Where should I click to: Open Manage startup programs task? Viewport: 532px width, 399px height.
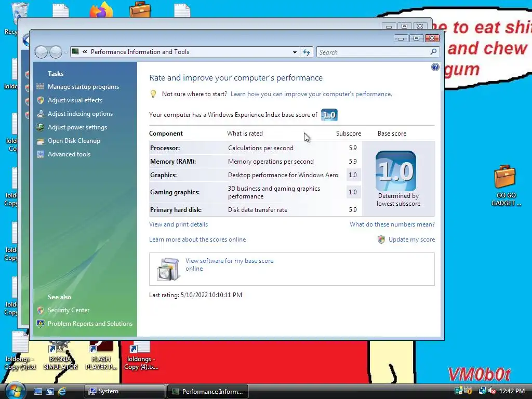pos(83,87)
